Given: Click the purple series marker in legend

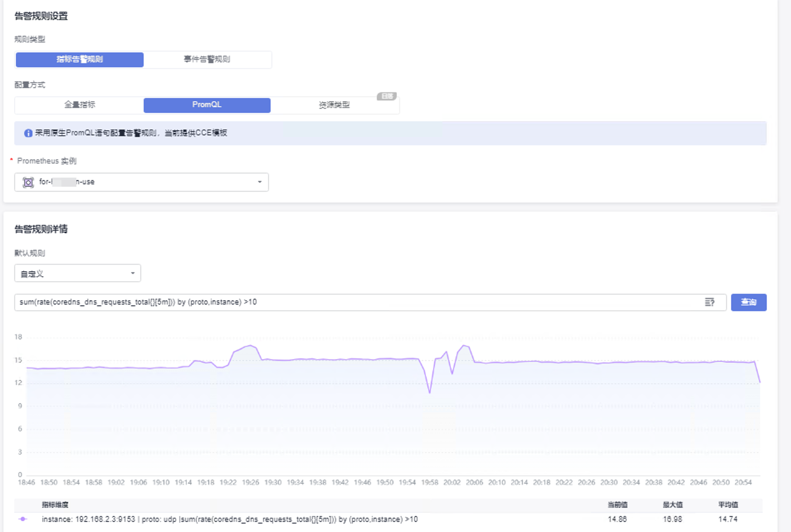Looking at the screenshot, I should pos(23,519).
